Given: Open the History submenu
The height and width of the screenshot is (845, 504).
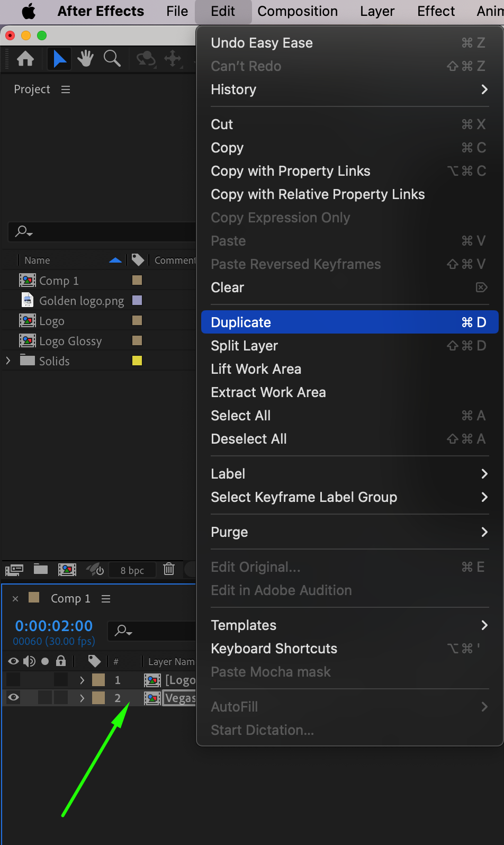Looking at the screenshot, I should click(349, 89).
